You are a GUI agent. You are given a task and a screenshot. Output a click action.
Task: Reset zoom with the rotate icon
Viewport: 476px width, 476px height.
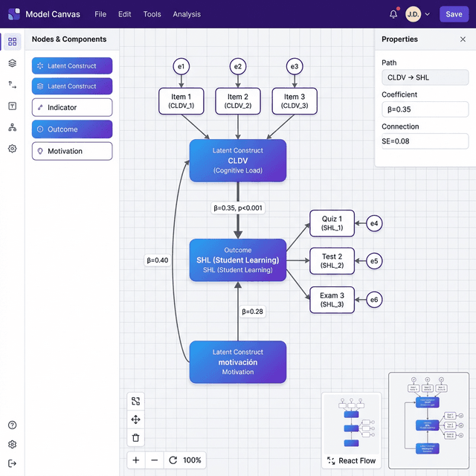[x=173, y=460]
